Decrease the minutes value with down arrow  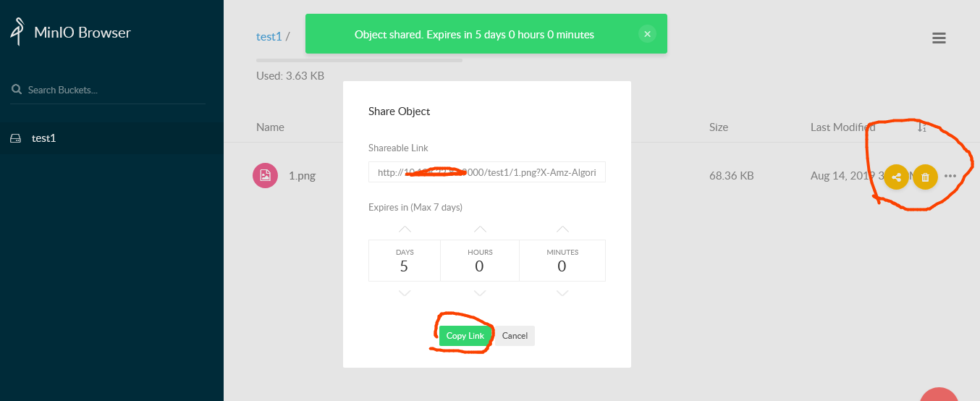click(562, 293)
